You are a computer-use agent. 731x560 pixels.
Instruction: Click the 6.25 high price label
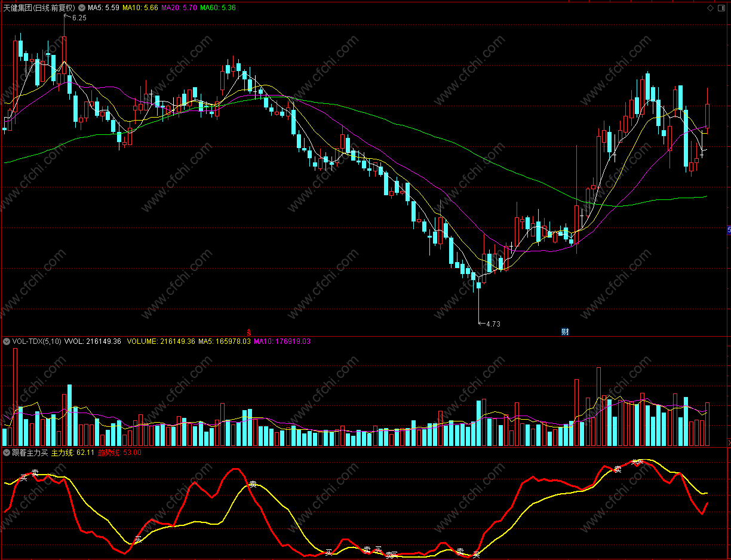click(79, 18)
